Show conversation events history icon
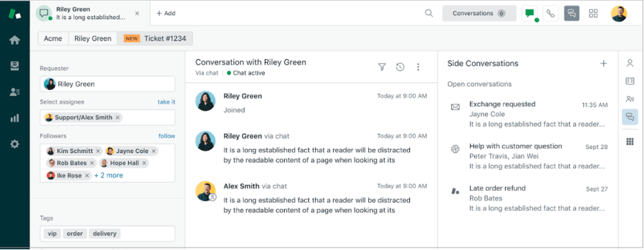This screenshot has width=644, height=250. point(400,67)
